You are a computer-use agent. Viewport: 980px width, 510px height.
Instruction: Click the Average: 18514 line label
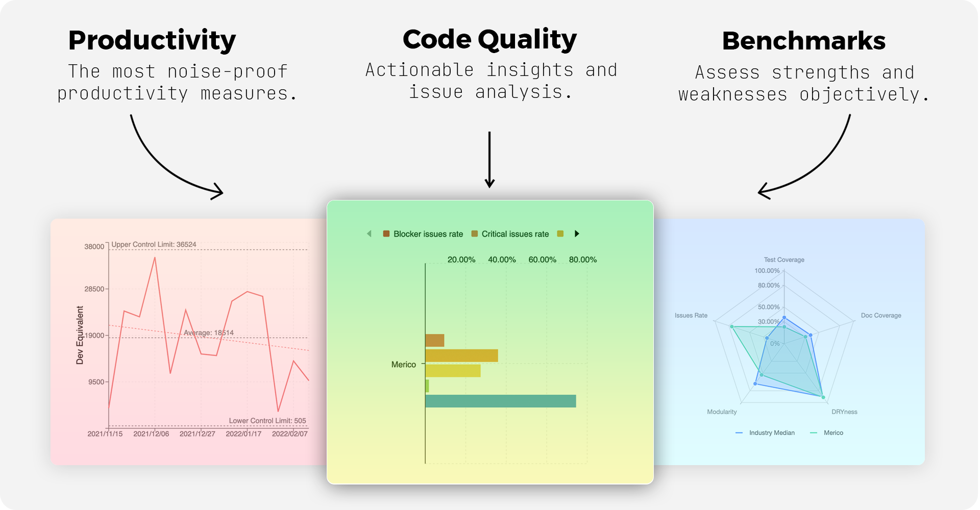[x=208, y=333]
